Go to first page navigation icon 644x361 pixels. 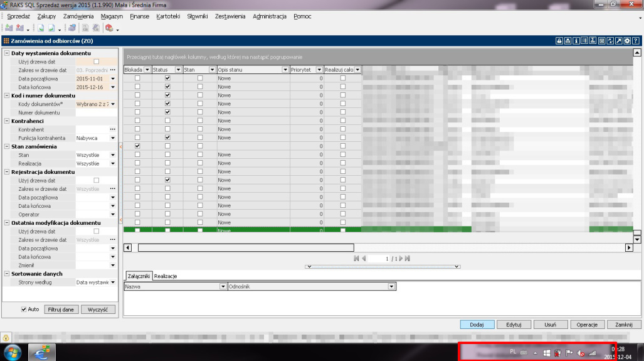(356, 259)
